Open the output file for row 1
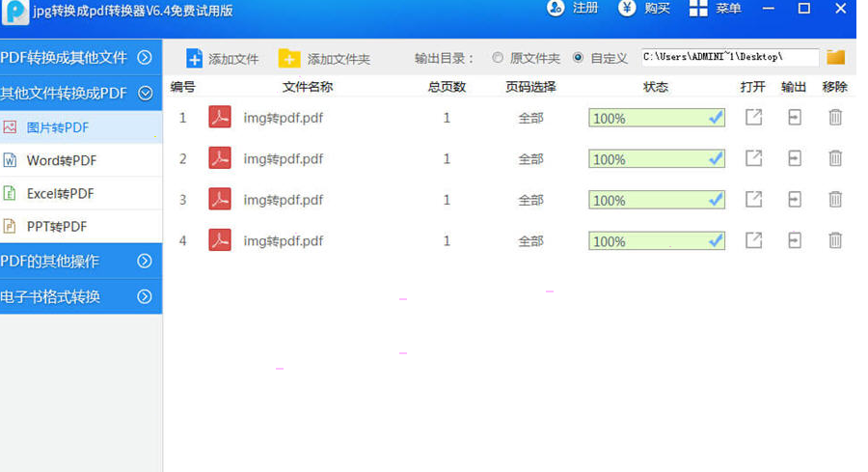Screen dimensions: 868x472 753,118
